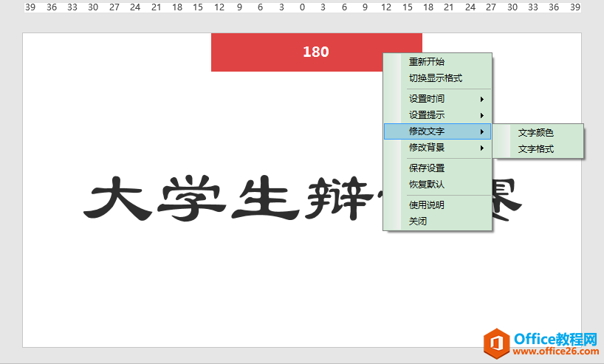Select 文字格式 in the submenu
604x364 pixels.
pyautogui.click(x=536, y=150)
